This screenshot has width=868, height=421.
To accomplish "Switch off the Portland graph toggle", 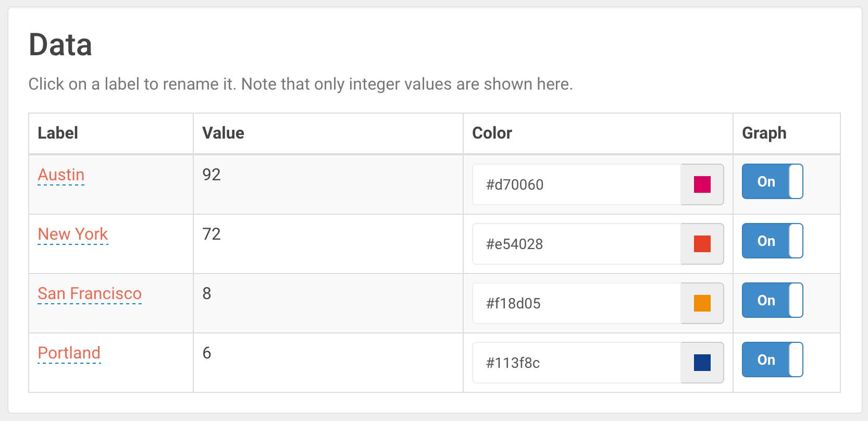I will [772, 360].
